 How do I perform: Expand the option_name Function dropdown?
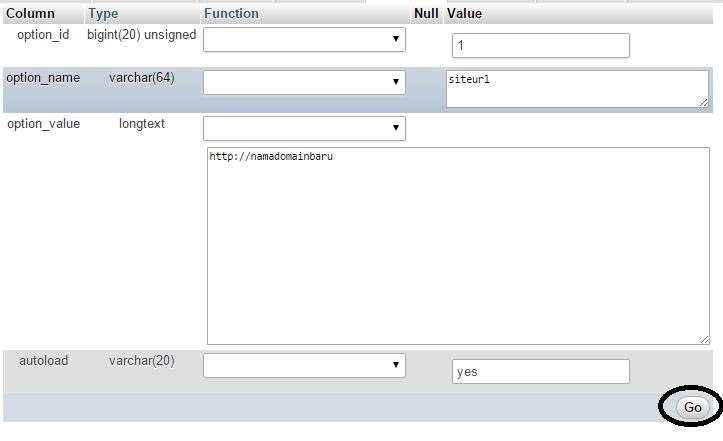click(304, 82)
